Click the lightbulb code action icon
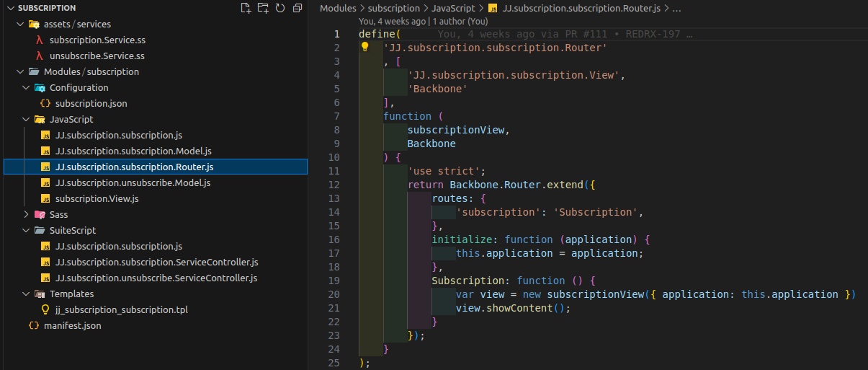This screenshot has width=868, height=370. coord(364,48)
